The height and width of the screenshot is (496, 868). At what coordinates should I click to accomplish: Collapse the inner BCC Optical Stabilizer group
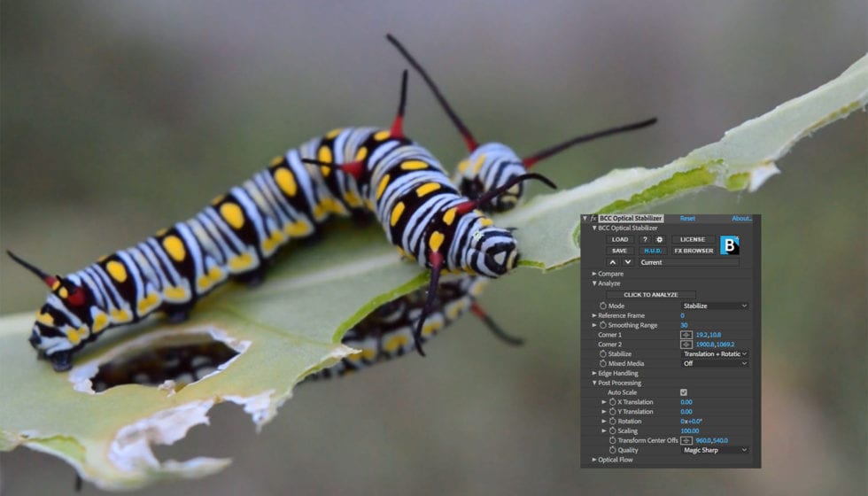pyautogui.click(x=594, y=229)
